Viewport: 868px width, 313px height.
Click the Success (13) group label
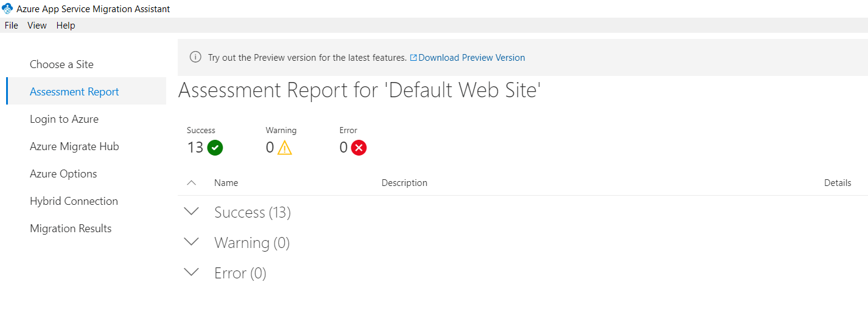[253, 213]
